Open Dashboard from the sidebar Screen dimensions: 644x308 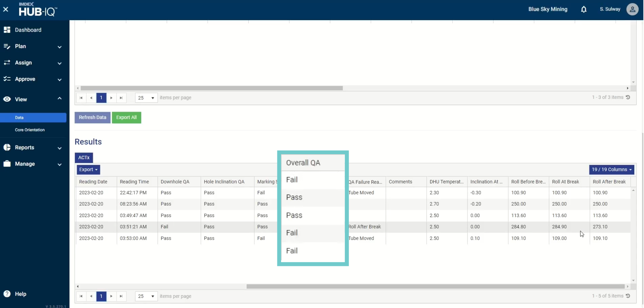coord(28,30)
